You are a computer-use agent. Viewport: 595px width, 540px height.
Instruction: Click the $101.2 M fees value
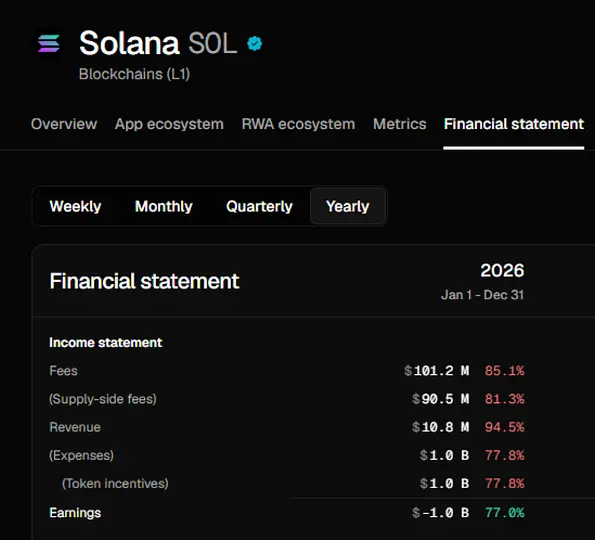click(x=437, y=371)
